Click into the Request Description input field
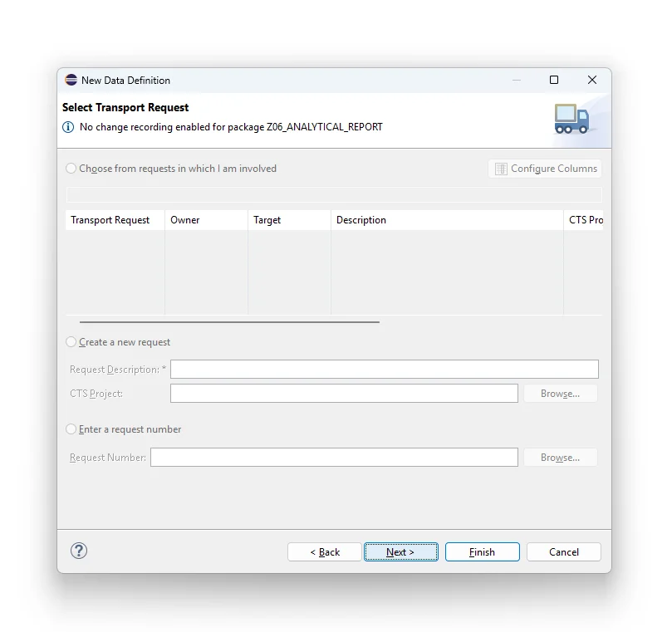 pos(385,370)
